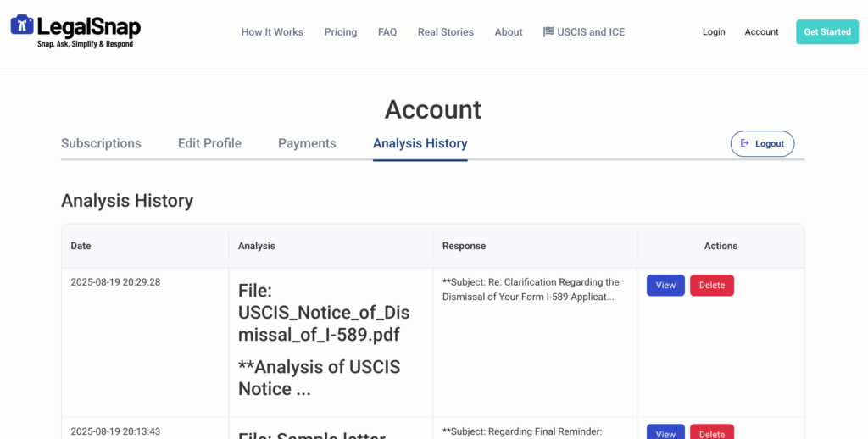Click the Date column header
Viewport: 868px width, 439px height.
click(81, 246)
